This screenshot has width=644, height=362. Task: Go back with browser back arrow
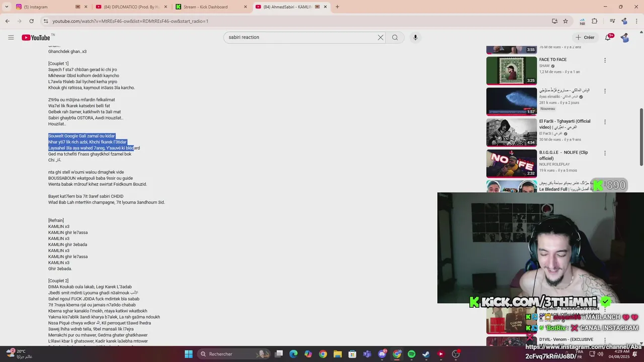click(7, 21)
